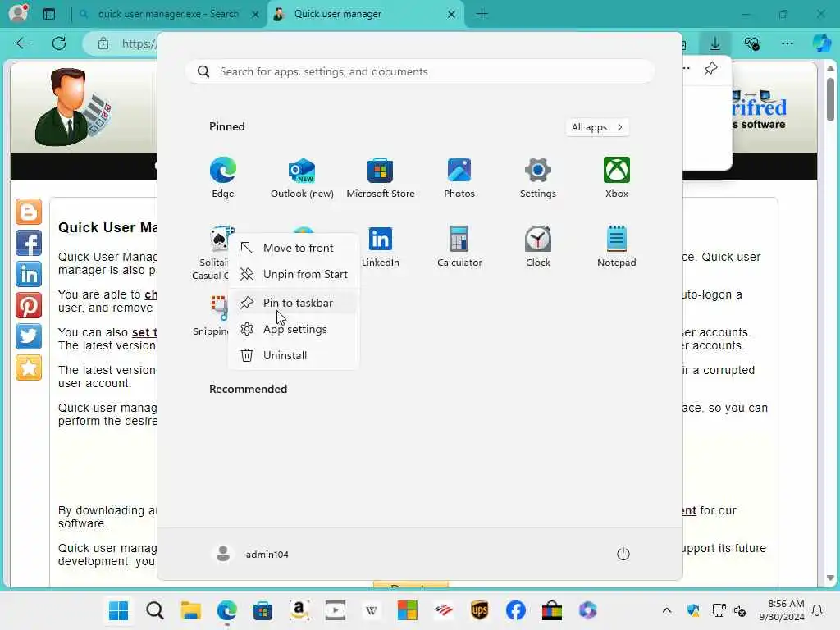The width and height of the screenshot is (840, 630).
Task: Click the Start menu search box
Action: pyautogui.click(x=420, y=72)
